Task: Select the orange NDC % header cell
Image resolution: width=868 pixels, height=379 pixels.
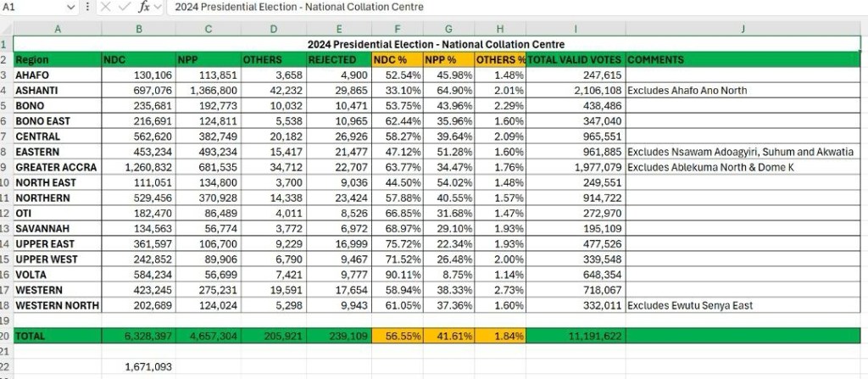Action: pos(397,60)
